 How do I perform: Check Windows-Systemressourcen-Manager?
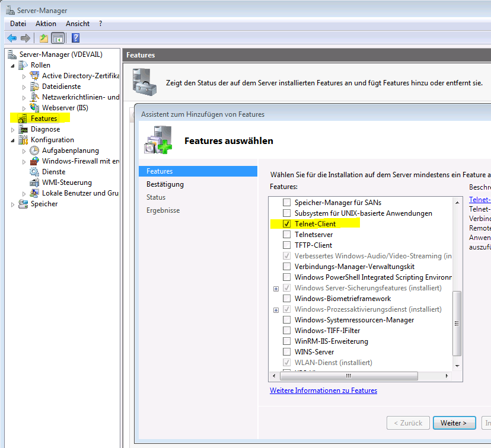(286, 320)
